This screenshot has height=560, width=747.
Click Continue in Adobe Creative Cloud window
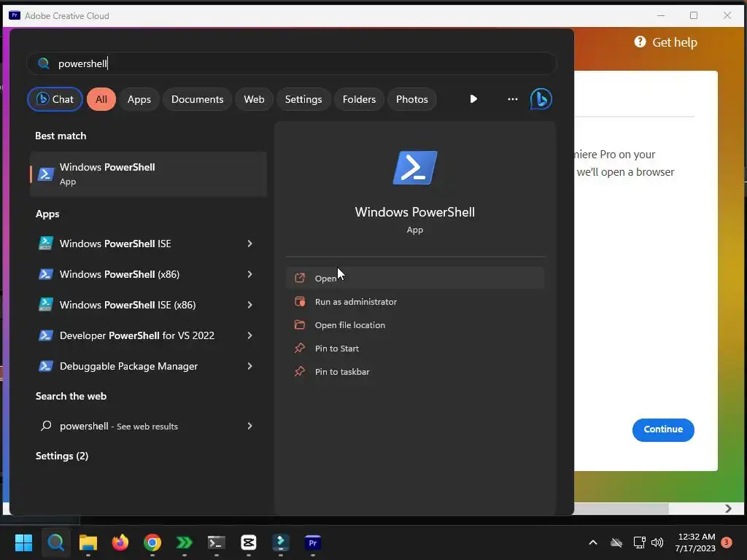point(663,429)
